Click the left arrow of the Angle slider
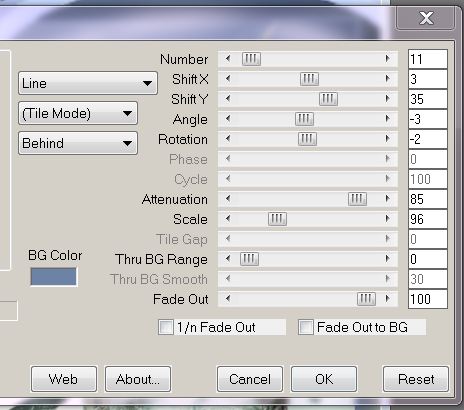This screenshot has height=410, width=464. click(x=228, y=119)
